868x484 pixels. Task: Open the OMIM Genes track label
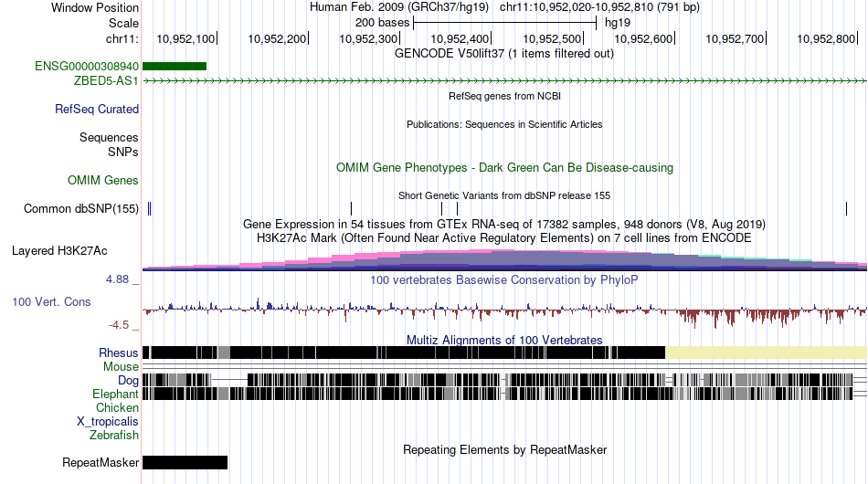(102, 180)
